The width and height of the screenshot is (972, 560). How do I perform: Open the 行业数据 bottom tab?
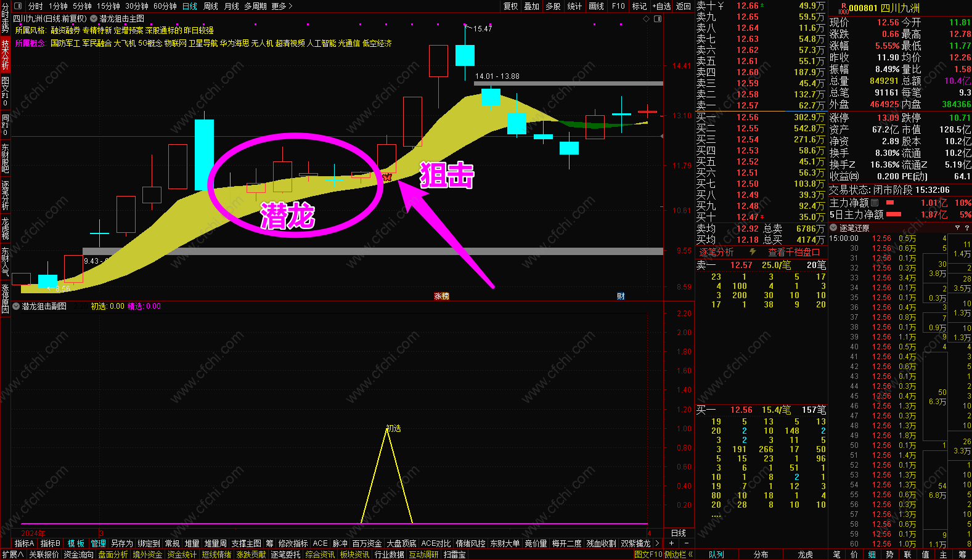pyautogui.click(x=390, y=554)
